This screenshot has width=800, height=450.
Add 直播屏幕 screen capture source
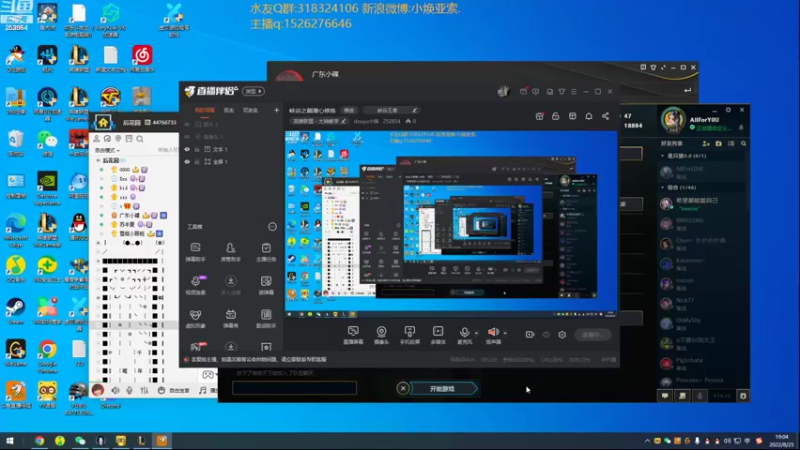click(x=353, y=335)
